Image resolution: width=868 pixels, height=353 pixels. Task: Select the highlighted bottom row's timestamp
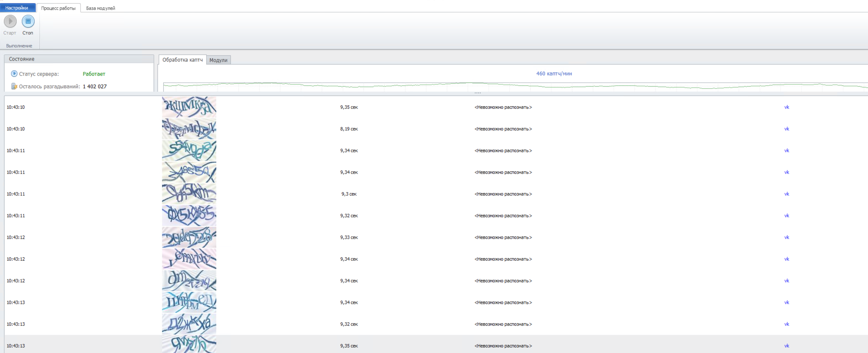click(16, 345)
